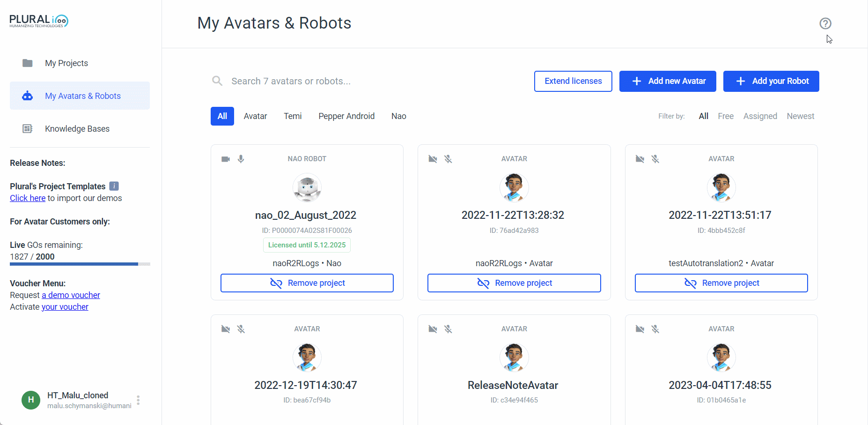This screenshot has height=425, width=868.
Task: Remove project from 2022-11-22T13:51:17 avatar
Action: [721, 283]
